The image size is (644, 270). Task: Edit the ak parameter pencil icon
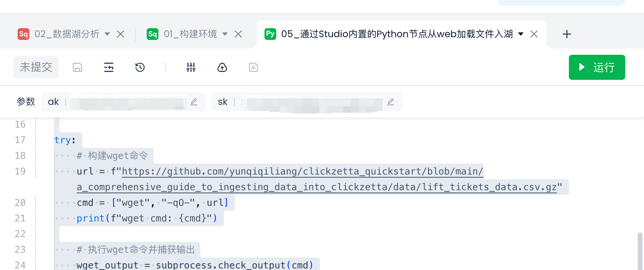coord(194,102)
